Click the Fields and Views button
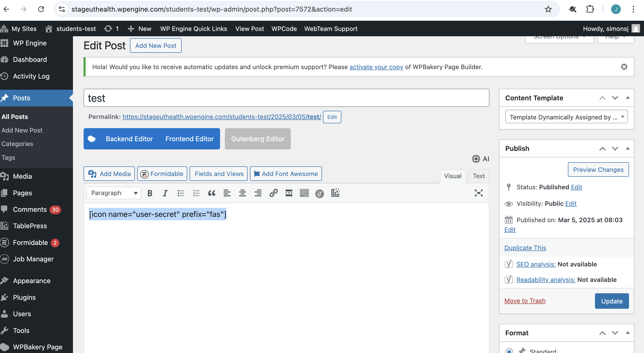 pyautogui.click(x=219, y=174)
